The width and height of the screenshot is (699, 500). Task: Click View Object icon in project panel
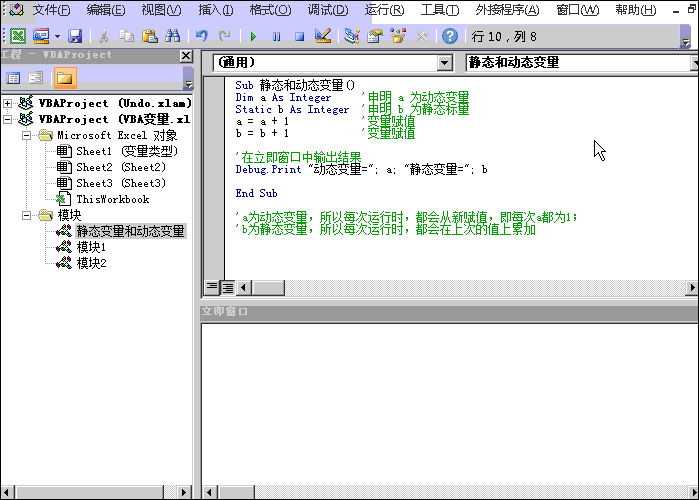point(36,78)
